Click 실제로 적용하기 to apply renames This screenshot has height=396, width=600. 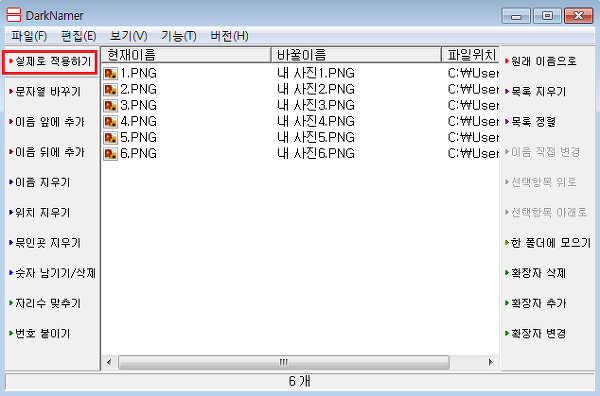50,61
